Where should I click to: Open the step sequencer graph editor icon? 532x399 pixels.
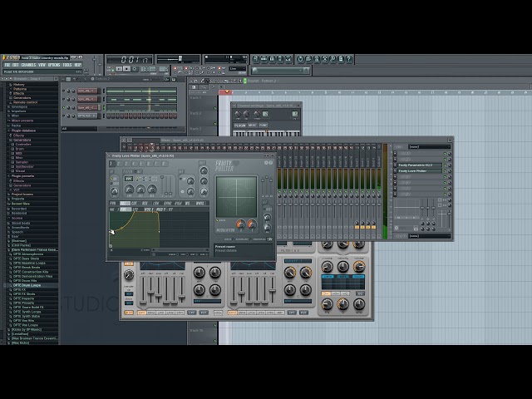pyautogui.click(x=166, y=80)
